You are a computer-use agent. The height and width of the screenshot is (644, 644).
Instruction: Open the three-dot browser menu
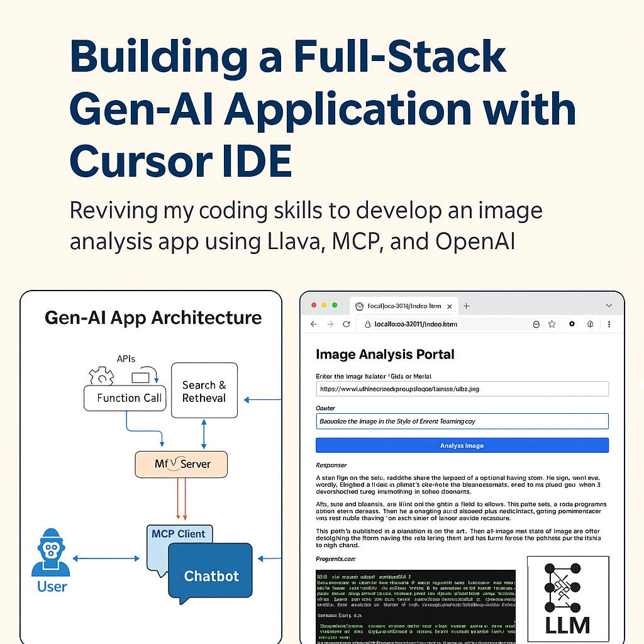pos(609,324)
